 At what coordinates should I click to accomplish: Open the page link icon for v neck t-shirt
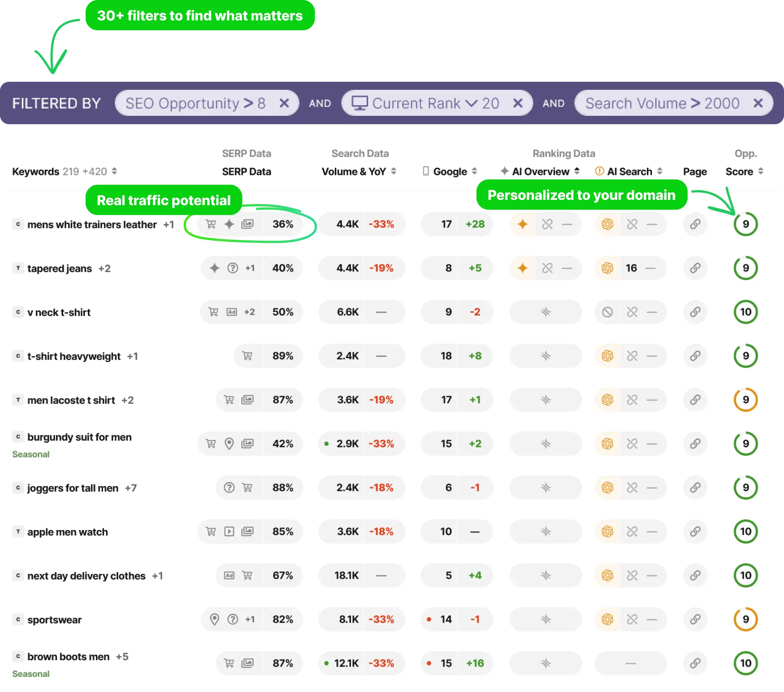pos(695,312)
